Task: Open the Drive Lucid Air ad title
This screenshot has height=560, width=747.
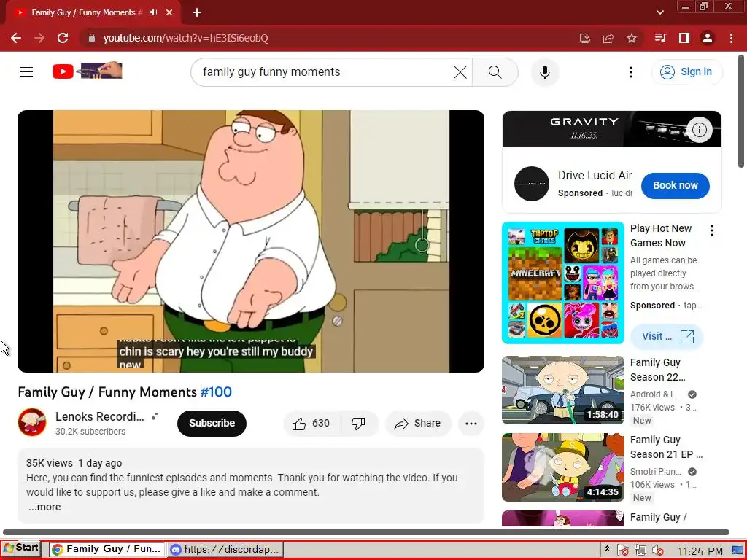Action: tap(595, 175)
